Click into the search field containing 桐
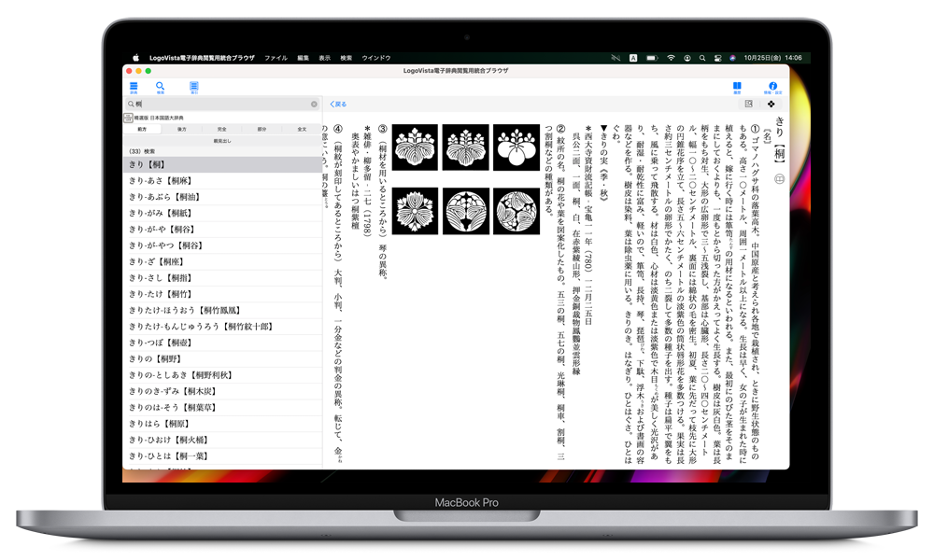The height and width of the screenshot is (560, 934). click(x=221, y=105)
